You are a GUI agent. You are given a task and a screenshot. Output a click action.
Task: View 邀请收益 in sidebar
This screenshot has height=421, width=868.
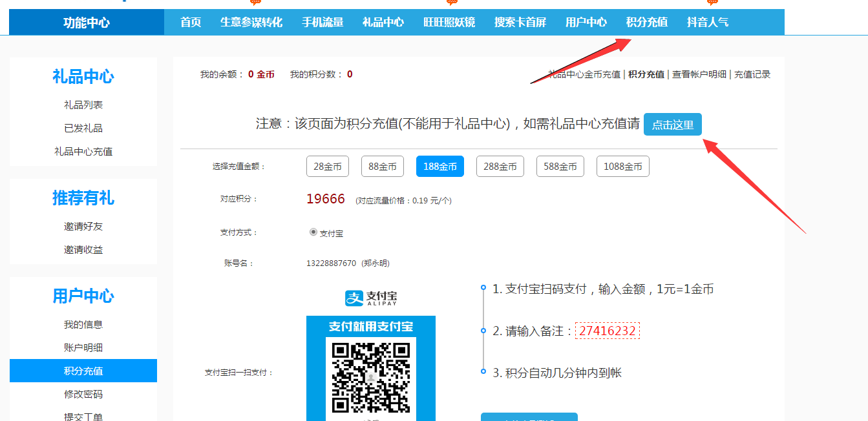(x=83, y=249)
